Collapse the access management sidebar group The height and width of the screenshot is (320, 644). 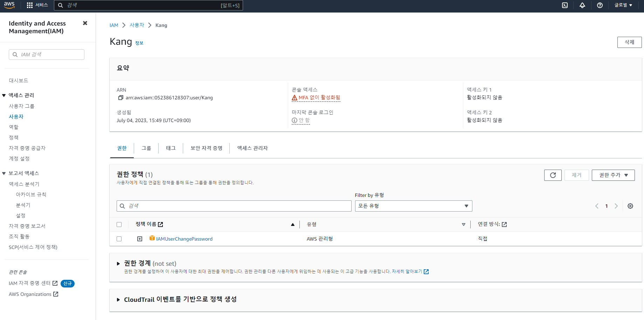[x=4, y=95]
